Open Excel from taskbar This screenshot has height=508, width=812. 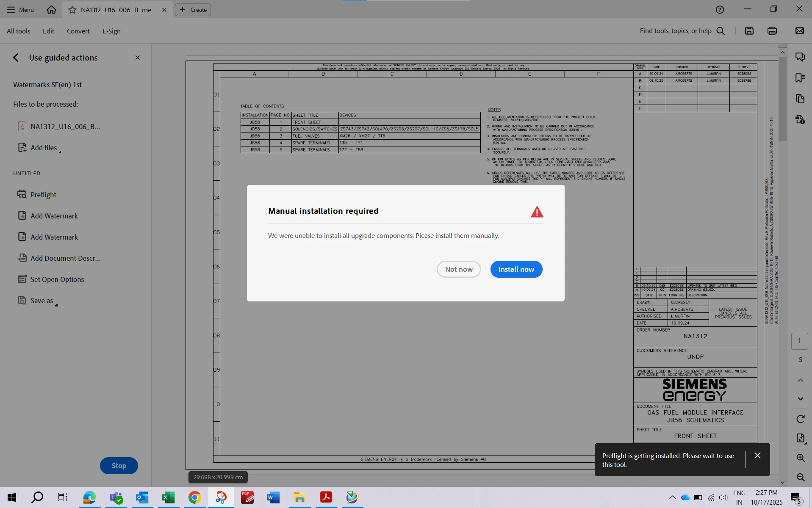pyautogui.click(x=168, y=497)
